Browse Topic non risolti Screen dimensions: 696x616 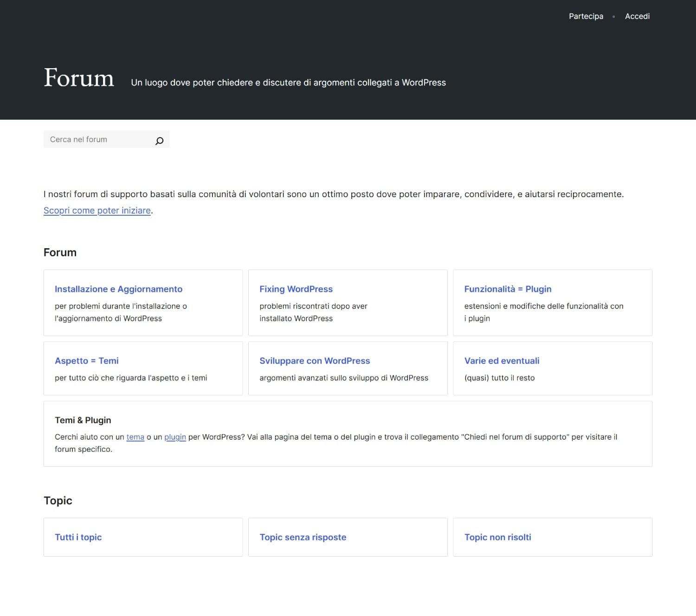tap(497, 537)
